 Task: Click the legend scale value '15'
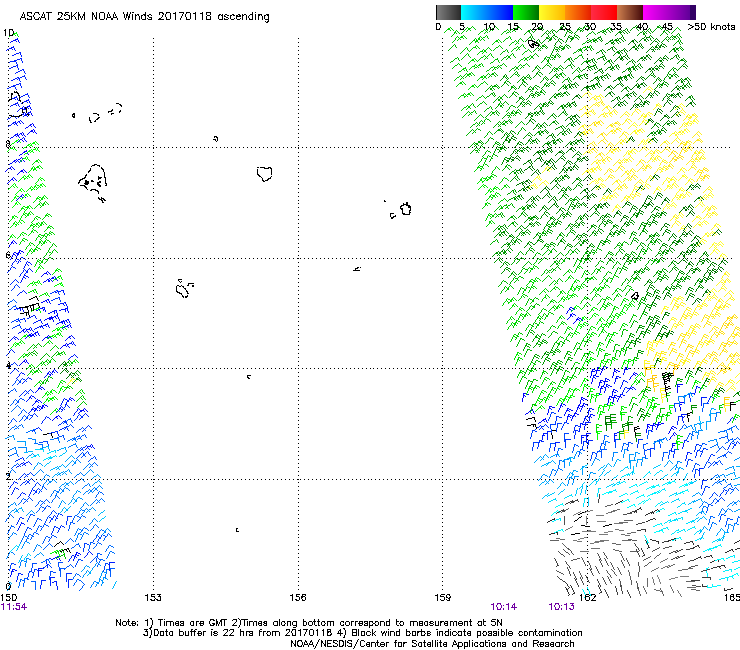pos(513,27)
